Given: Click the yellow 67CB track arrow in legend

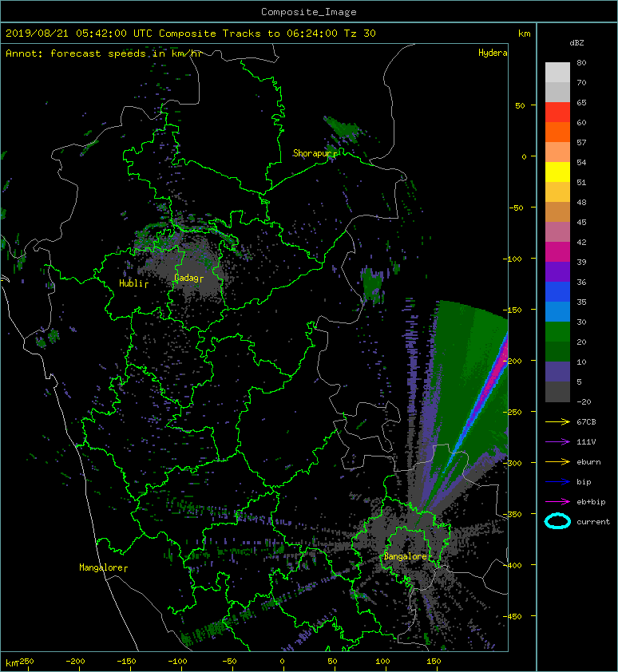Looking at the screenshot, I should [557, 421].
